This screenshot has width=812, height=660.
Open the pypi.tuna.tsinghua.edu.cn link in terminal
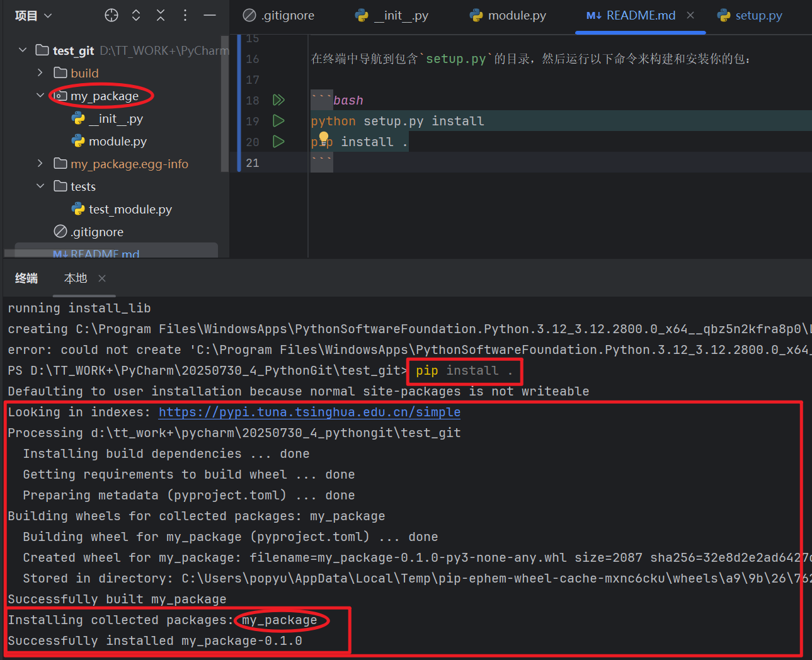(x=309, y=412)
